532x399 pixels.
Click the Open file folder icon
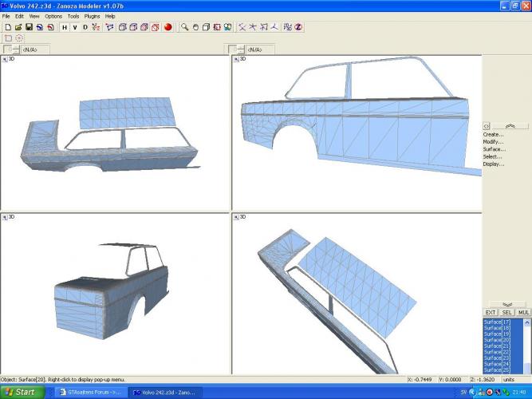[x=18, y=27]
